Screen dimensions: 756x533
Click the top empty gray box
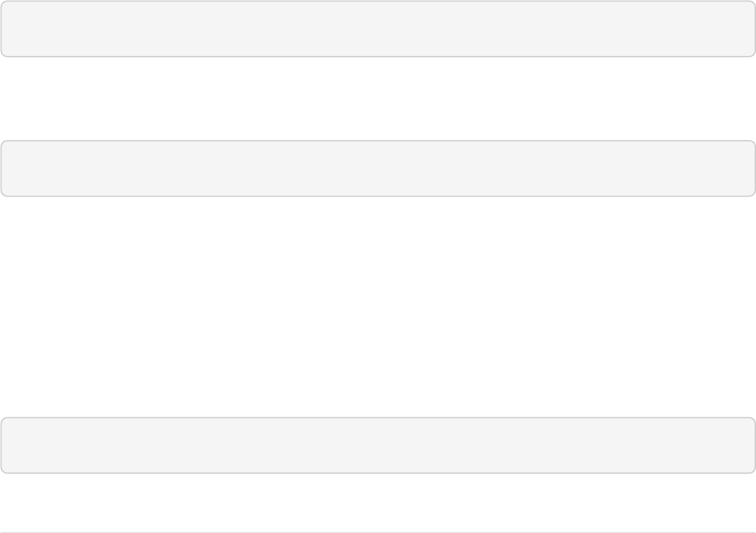point(378,29)
